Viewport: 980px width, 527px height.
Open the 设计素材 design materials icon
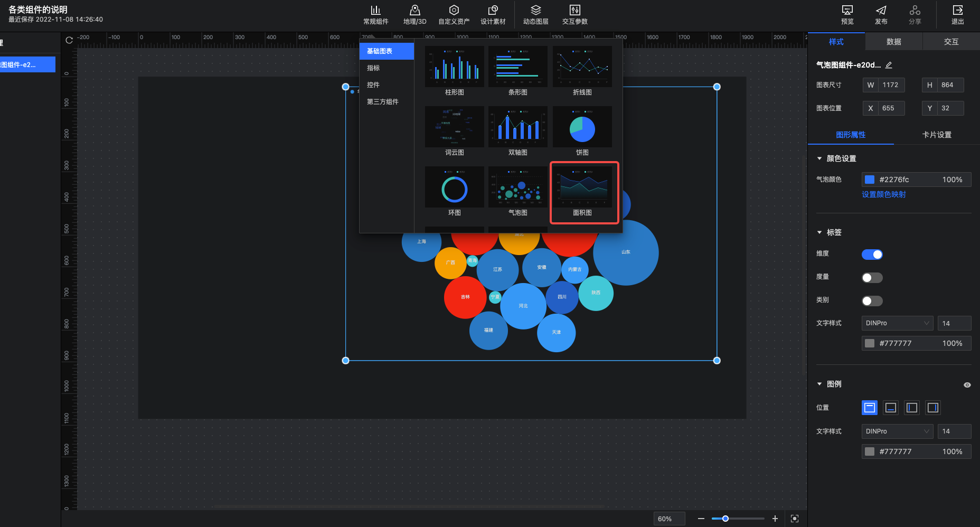click(493, 15)
